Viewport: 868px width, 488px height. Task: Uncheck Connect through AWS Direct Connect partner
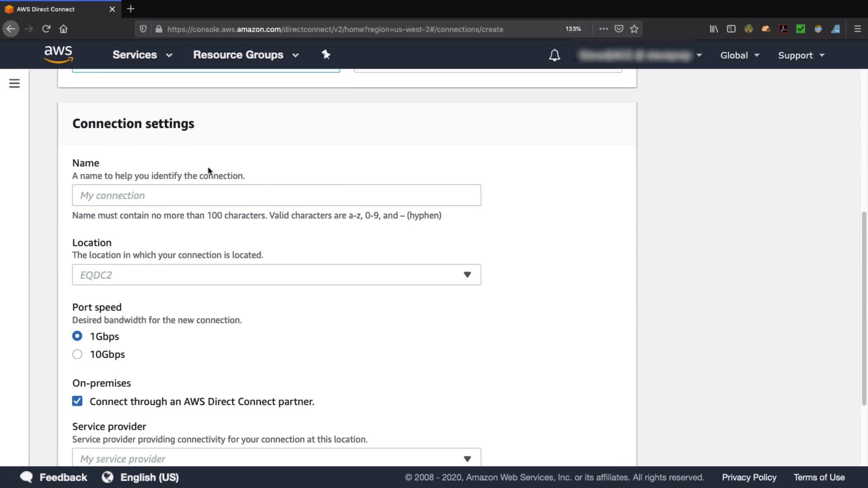77,401
